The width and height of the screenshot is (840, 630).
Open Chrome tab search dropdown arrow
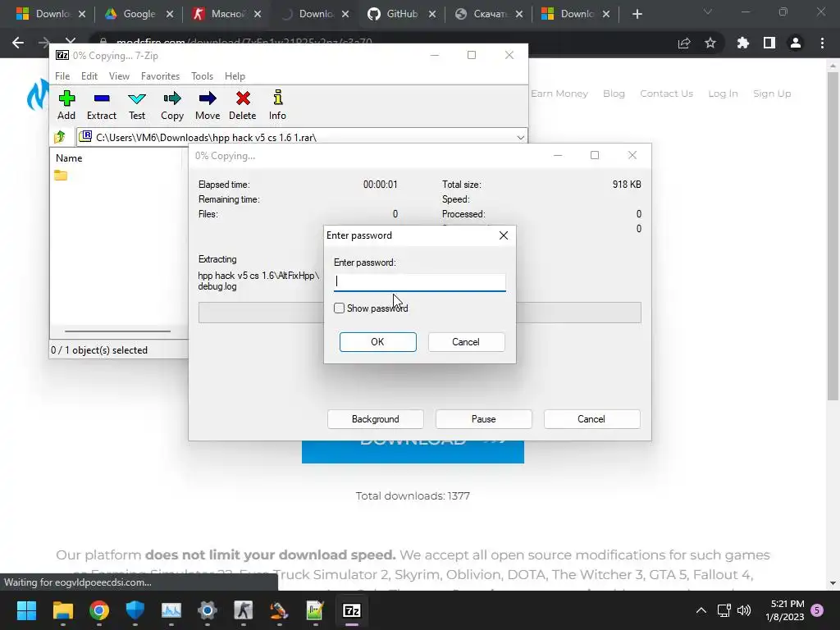pos(708,11)
